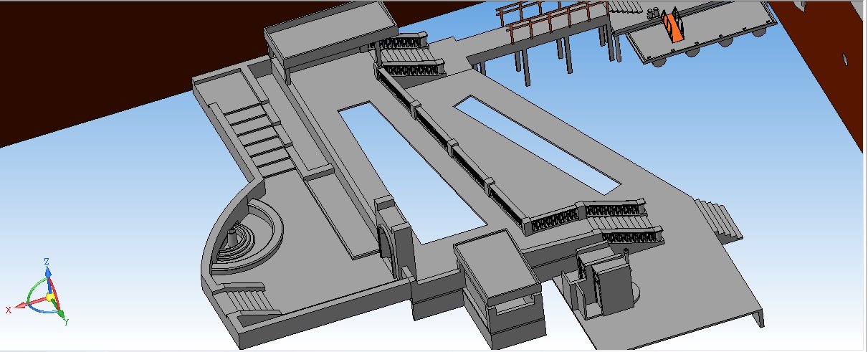This screenshot has width=868, height=352.
Task: Select the semicircular fountain's center pillar
Action: 232,236
